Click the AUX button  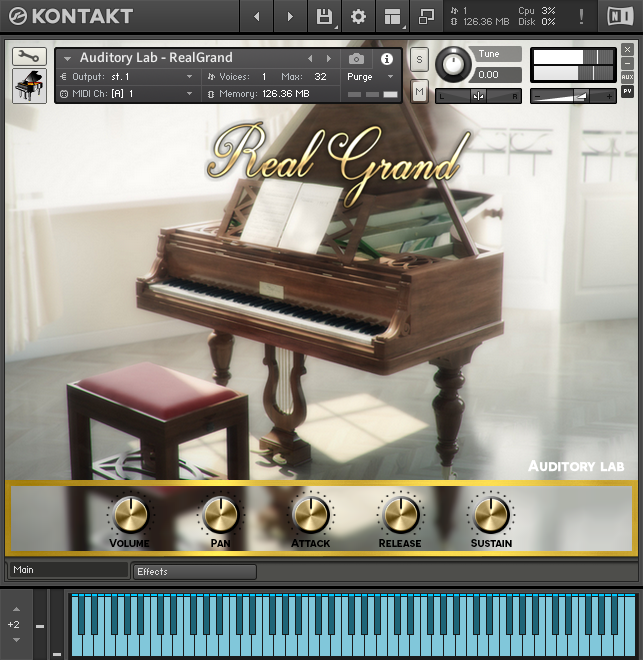pyautogui.click(x=627, y=77)
